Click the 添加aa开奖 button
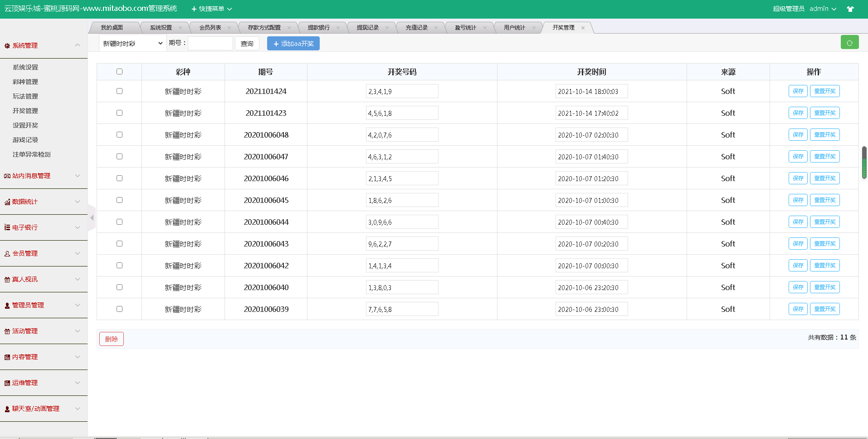The width and height of the screenshot is (868, 439). pos(293,44)
